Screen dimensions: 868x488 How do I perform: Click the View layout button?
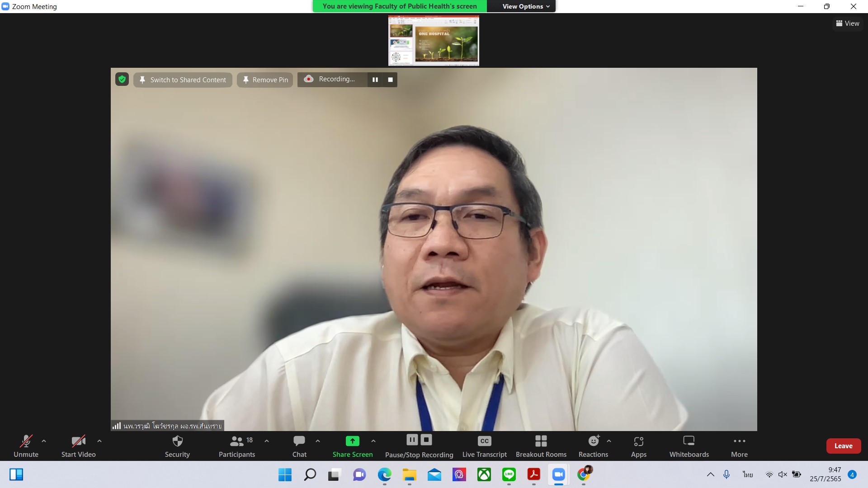coord(848,23)
